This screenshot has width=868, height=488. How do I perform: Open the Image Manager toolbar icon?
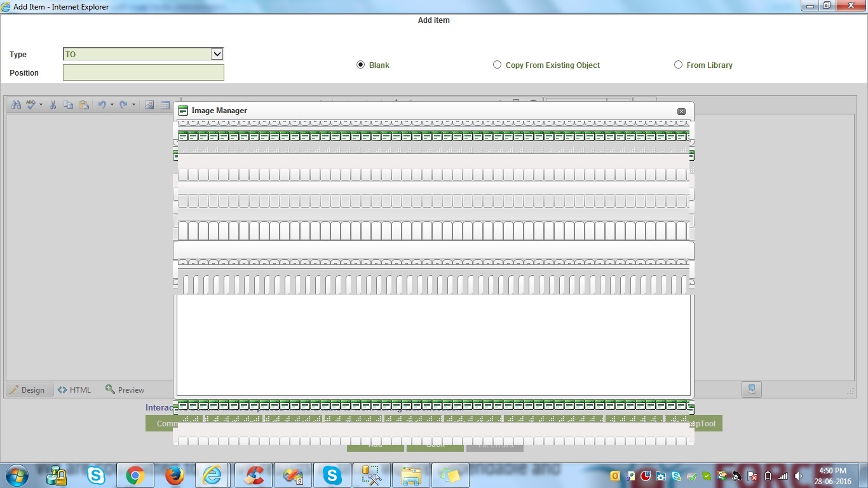(x=149, y=105)
